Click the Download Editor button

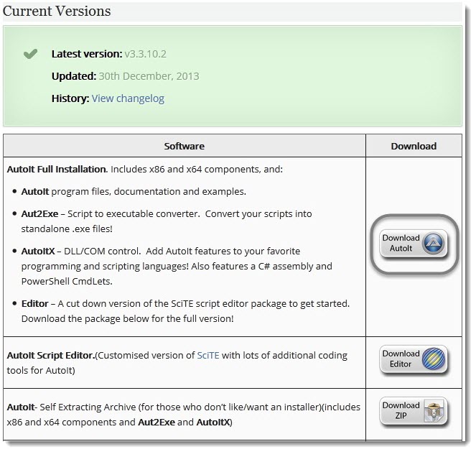point(414,359)
